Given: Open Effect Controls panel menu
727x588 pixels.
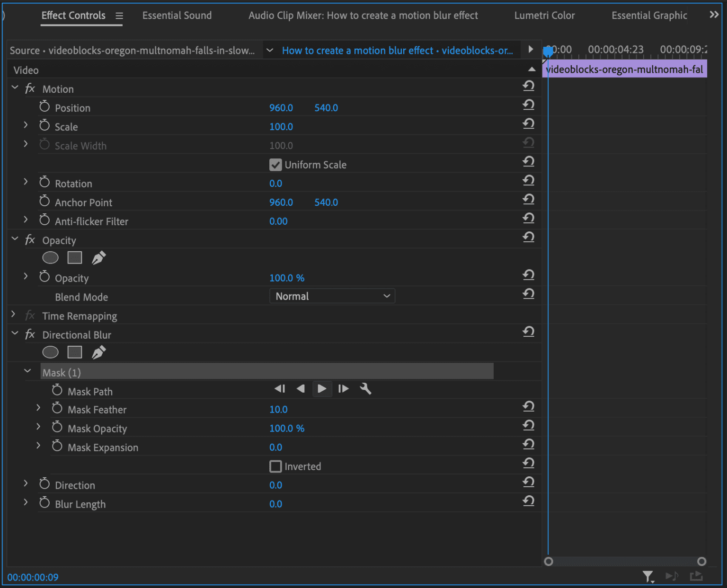Looking at the screenshot, I should pyautogui.click(x=119, y=16).
